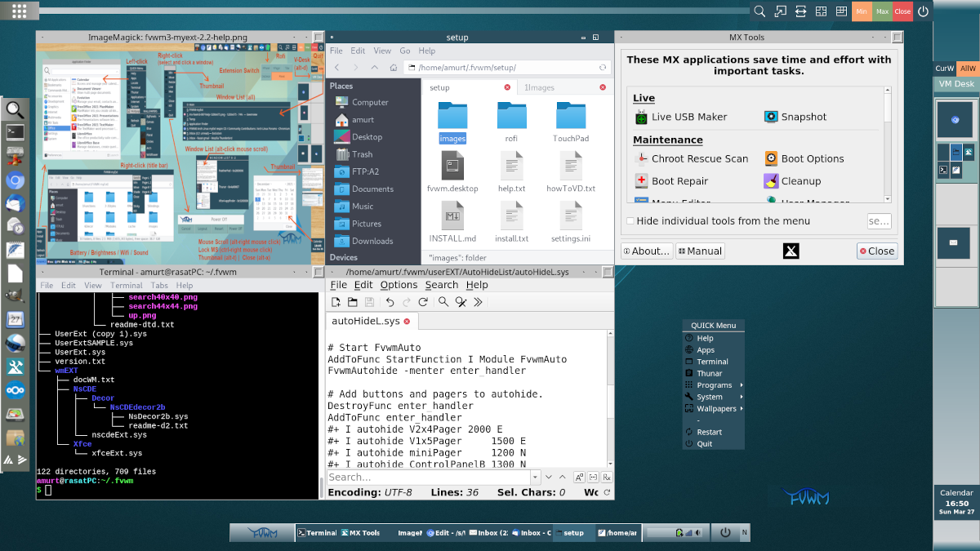This screenshot has height=551, width=980.
Task: Expand Wallpapers submenu in QUICK Menu
Action: tap(714, 408)
